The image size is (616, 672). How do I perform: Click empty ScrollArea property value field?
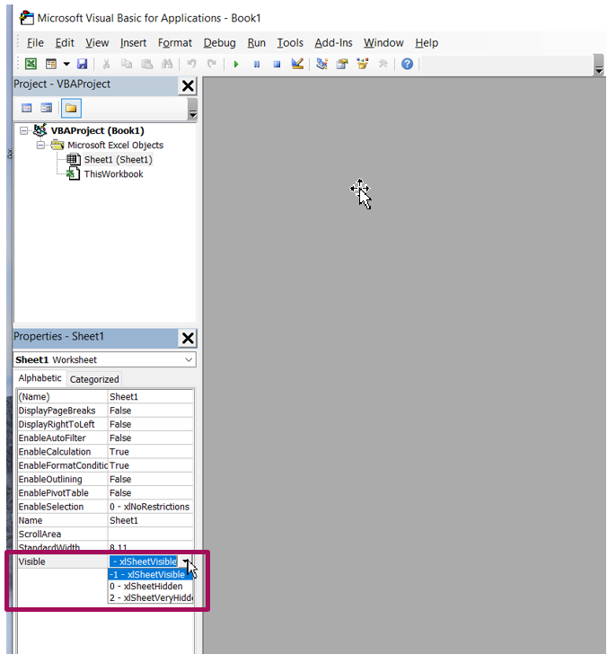(150, 534)
